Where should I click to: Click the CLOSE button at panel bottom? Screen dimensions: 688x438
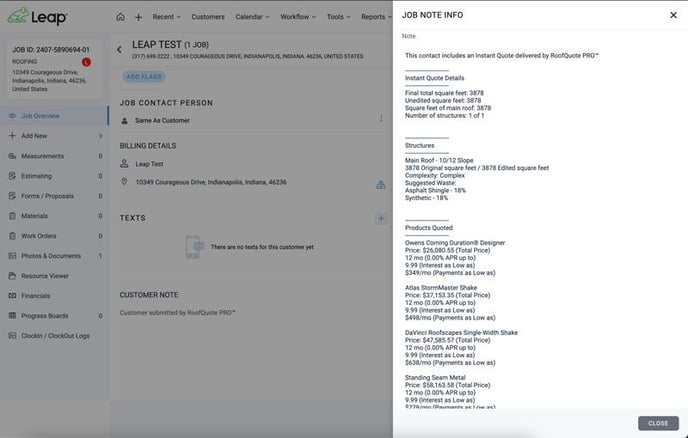(x=658, y=423)
